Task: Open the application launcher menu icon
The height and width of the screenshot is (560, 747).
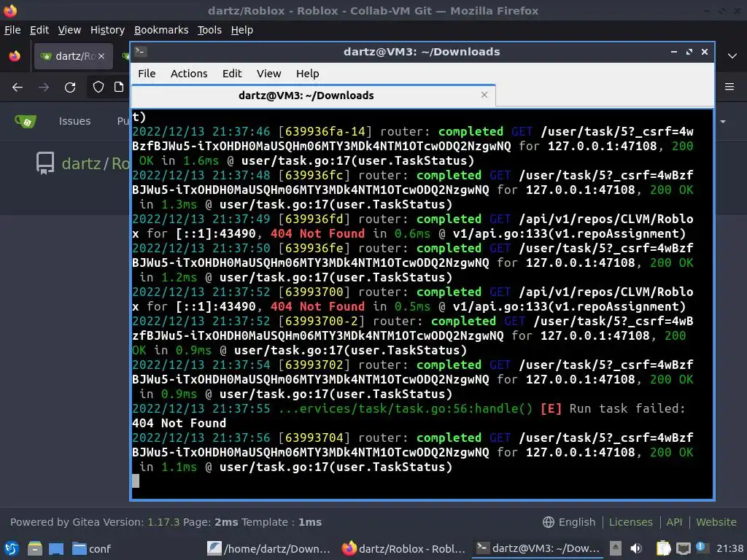Action: coord(12,548)
